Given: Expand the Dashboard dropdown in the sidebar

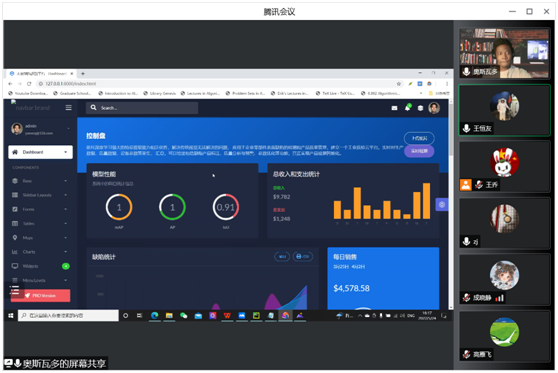Looking at the screenshot, I should [x=41, y=152].
